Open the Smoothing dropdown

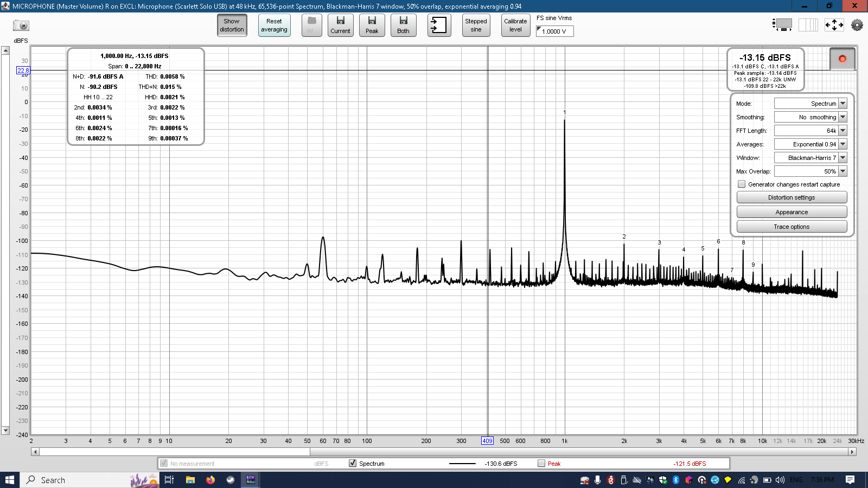tap(810, 117)
